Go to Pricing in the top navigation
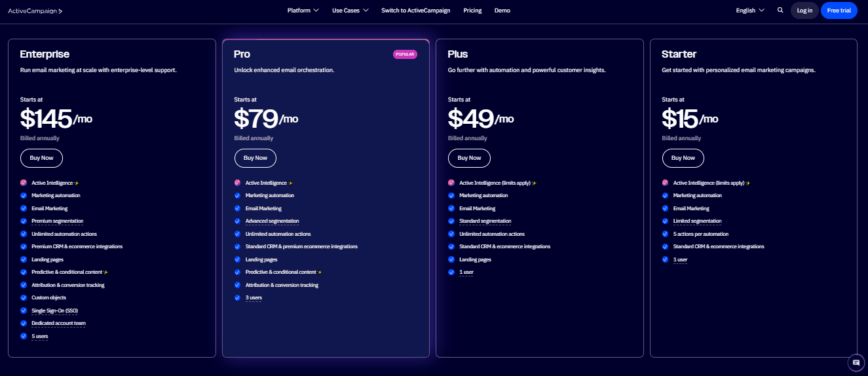 pyautogui.click(x=472, y=10)
